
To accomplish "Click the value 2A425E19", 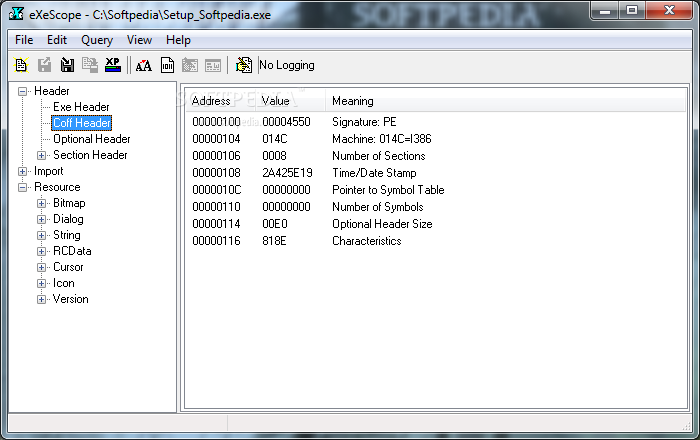I will pyautogui.click(x=287, y=173).
